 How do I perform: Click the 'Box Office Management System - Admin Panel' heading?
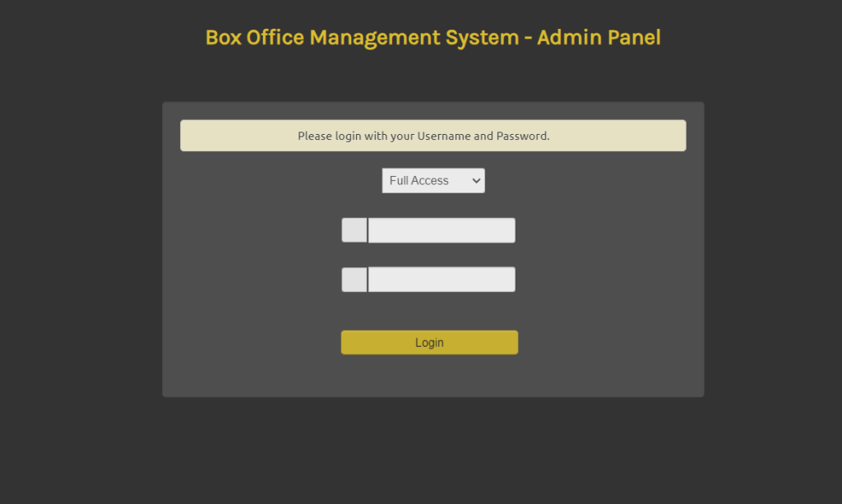[433, 38]
